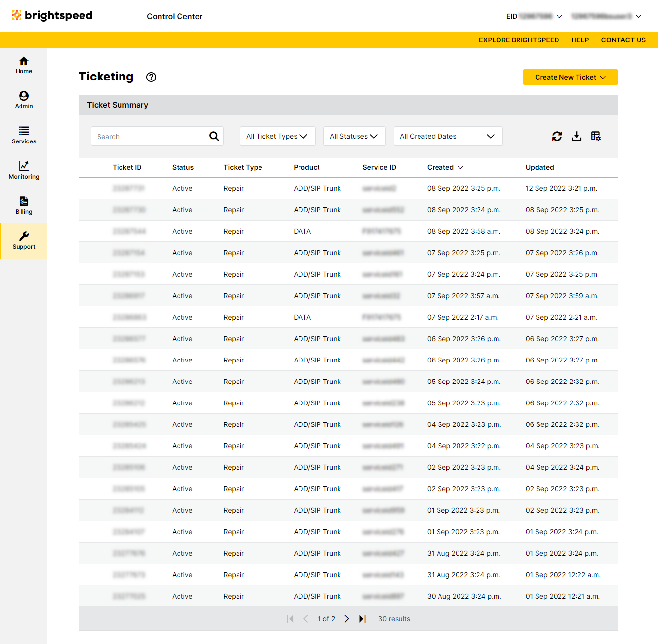Select row created 08 Sep 2022 3:58 a.m.
This screenshot has height=644, width=658.
348,231
